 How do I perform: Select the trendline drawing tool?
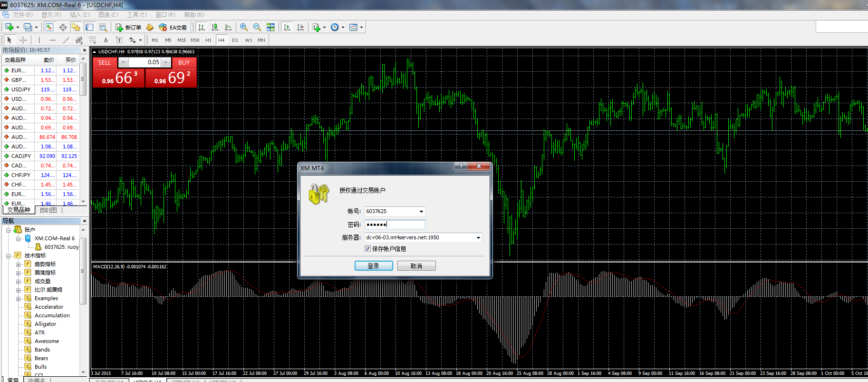(66, 40)
